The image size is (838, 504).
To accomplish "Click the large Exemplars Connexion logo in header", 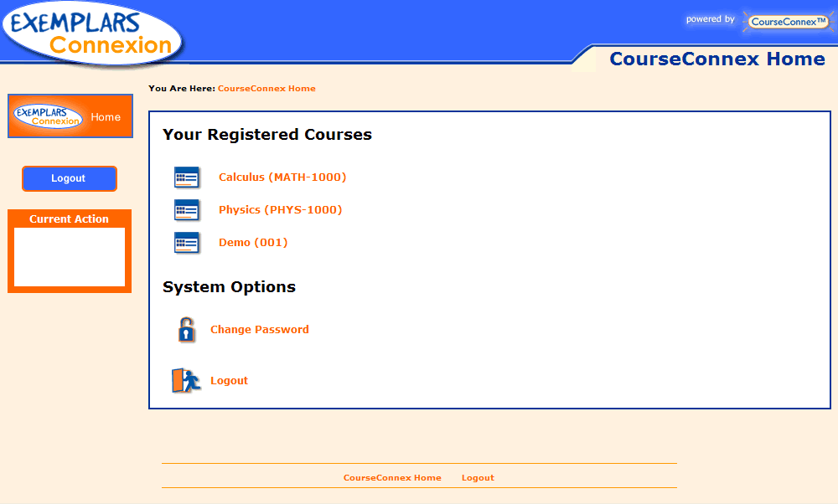I will 92,33.
